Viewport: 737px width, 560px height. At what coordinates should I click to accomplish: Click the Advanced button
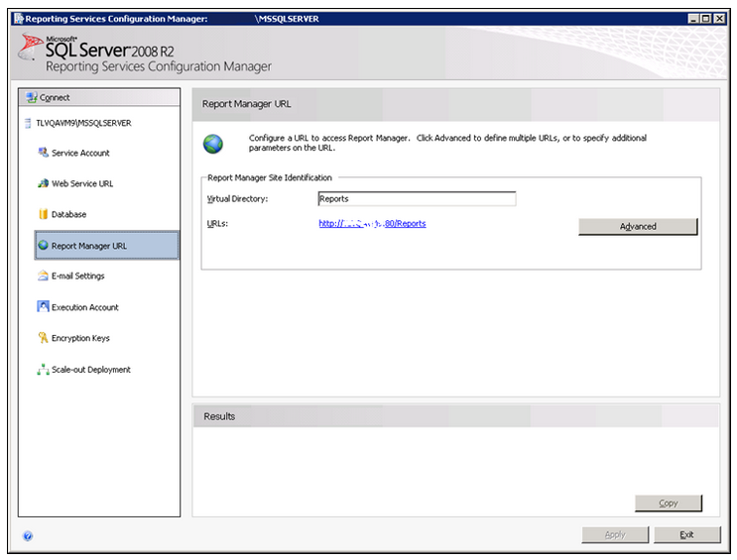click(638, 226)
